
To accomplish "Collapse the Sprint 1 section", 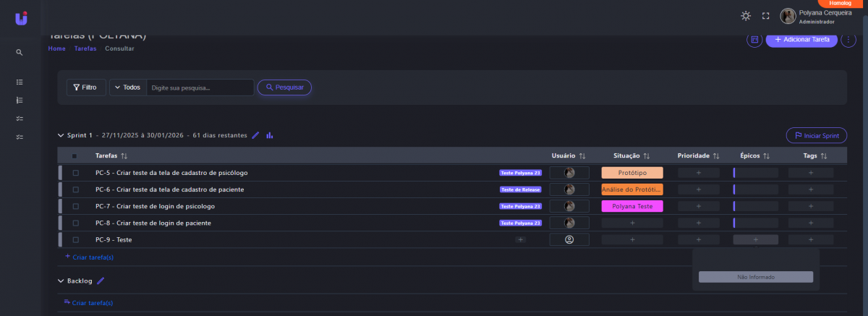I will click(x=61, y=135).
